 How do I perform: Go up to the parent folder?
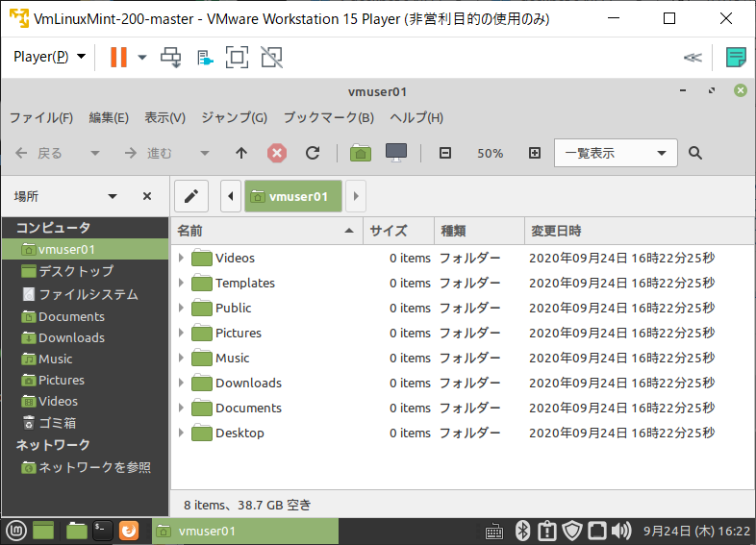(x=241, y=153)
